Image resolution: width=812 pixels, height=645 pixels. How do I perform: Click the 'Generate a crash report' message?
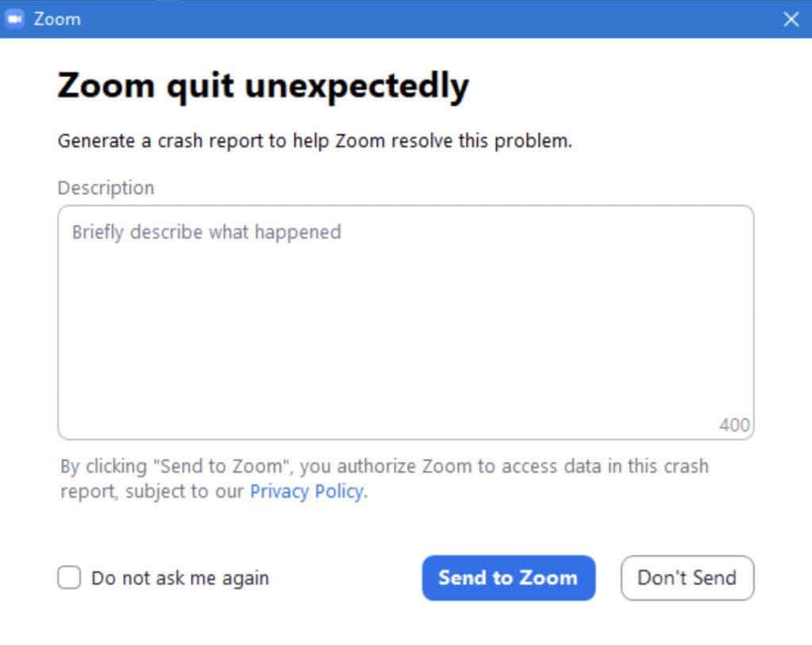[314, 142]
